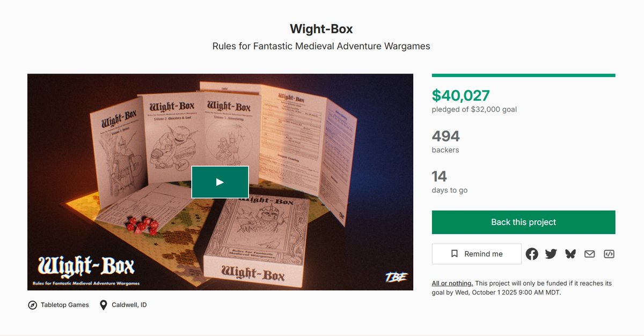644x336 pixels.
Task: Click the Wight-Box logo in the video's corner
Action: (86, 269)
